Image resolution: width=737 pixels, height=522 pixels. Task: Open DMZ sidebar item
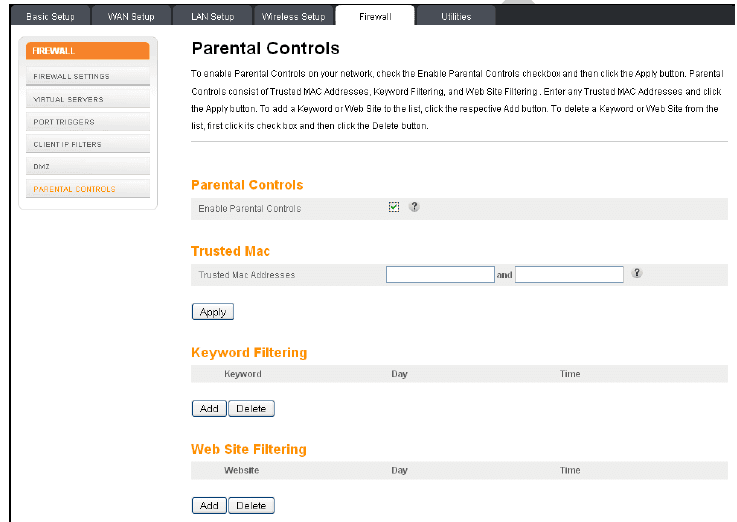(85, 166)
